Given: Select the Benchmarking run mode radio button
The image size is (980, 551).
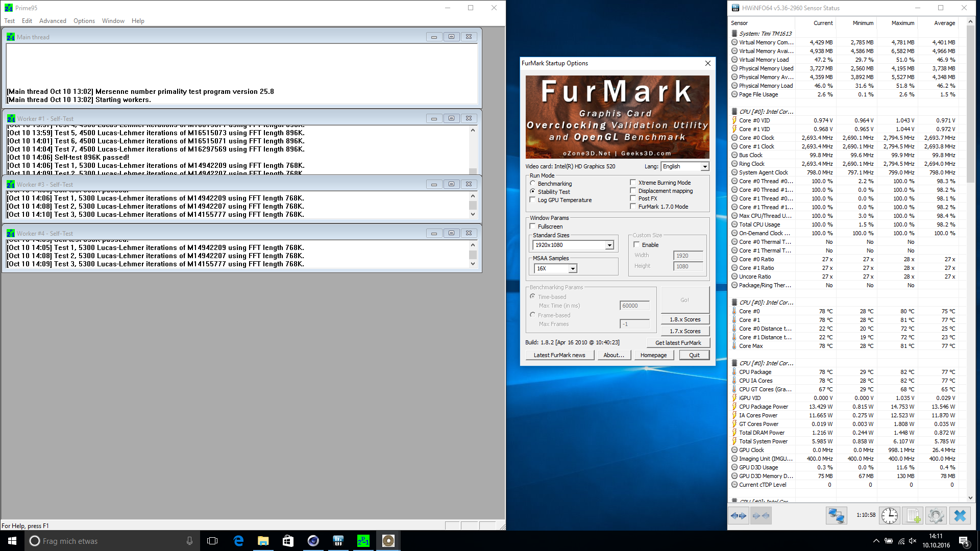Looking at the screenshot, I should tap(533, 183).
